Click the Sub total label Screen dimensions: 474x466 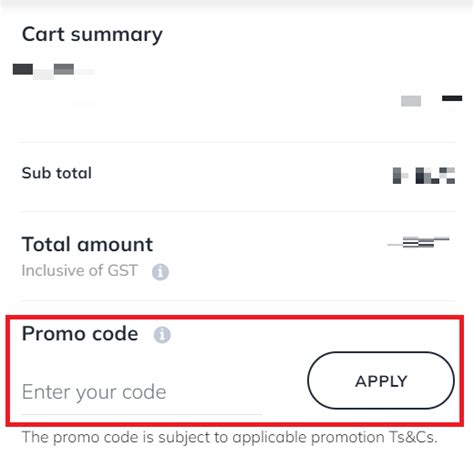[x=57, y=173]
